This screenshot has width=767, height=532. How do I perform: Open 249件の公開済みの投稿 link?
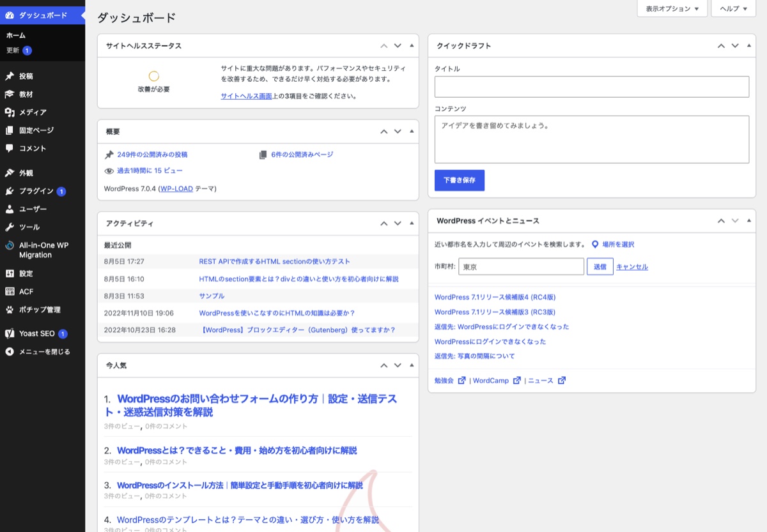[152, 155]
